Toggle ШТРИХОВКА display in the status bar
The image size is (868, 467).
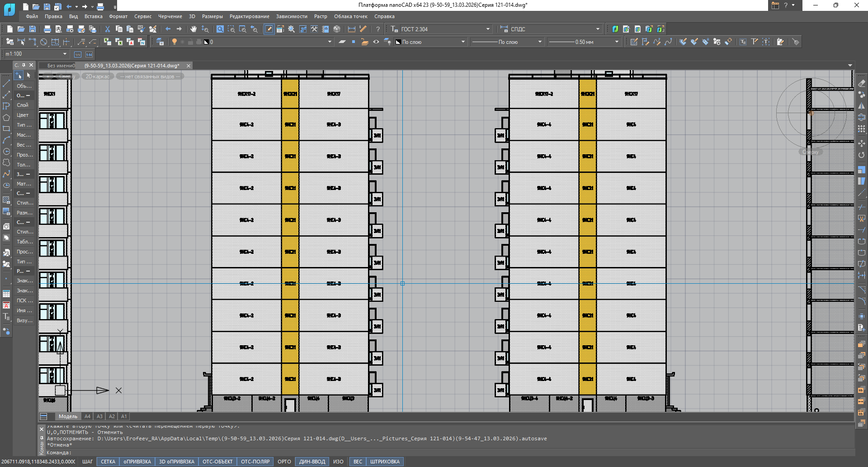tap(385, 462)
